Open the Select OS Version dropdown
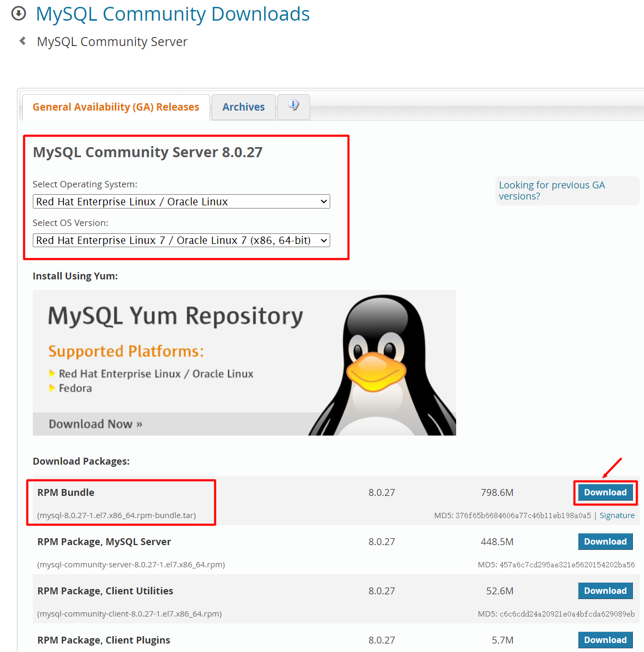 182,240
